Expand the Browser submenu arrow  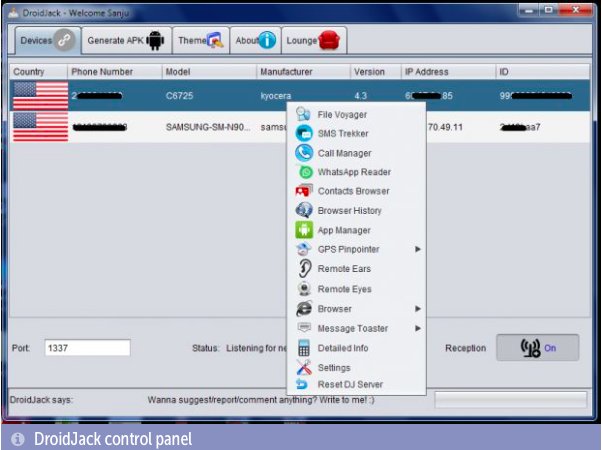(x=418, y=309)
